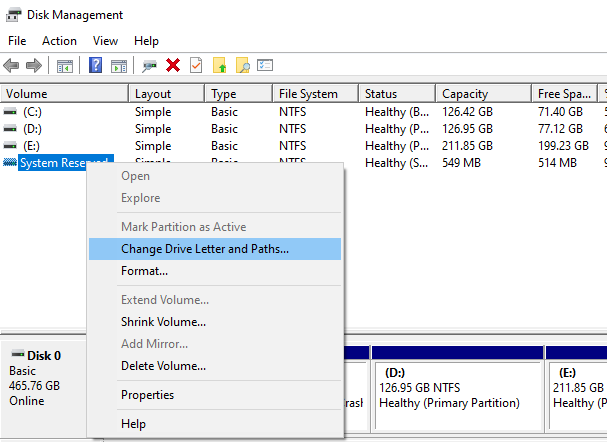This screenshot has height=442, width=607.
Task: Click the Show/Hide Console Tree icon
Action: click(x=64, y=66)
